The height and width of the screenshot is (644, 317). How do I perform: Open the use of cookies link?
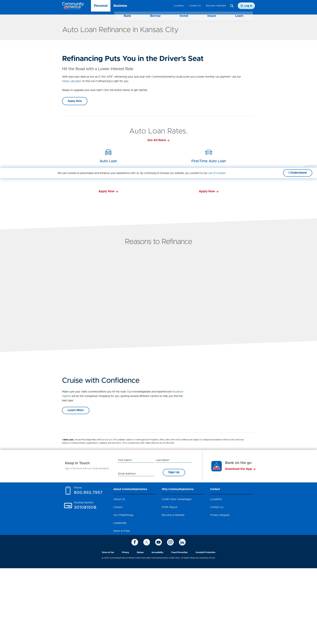point(217,173)
